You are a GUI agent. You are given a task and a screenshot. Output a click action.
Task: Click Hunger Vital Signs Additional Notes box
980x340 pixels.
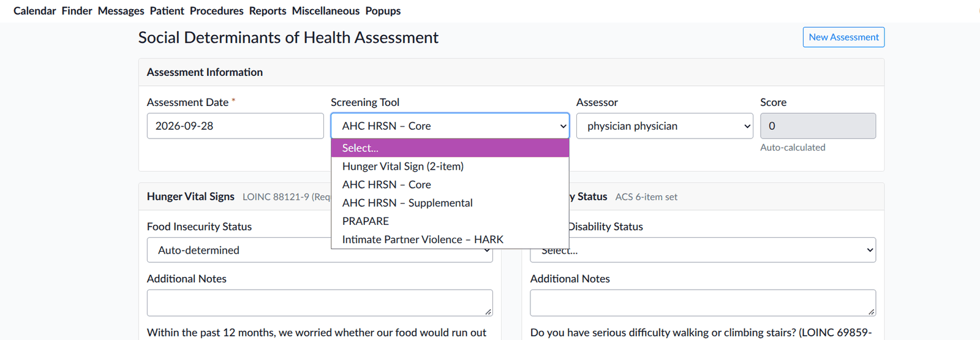[x=320, y=303]
